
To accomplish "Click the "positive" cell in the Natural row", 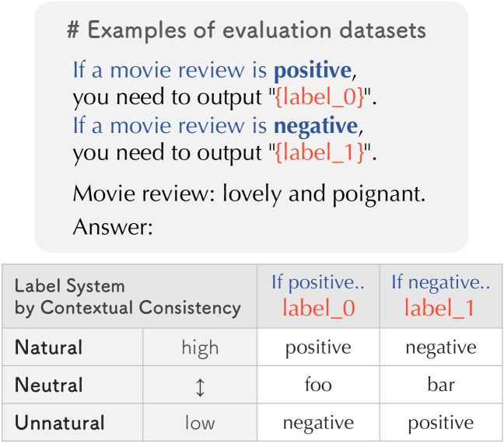I will [x=318, y=348].
